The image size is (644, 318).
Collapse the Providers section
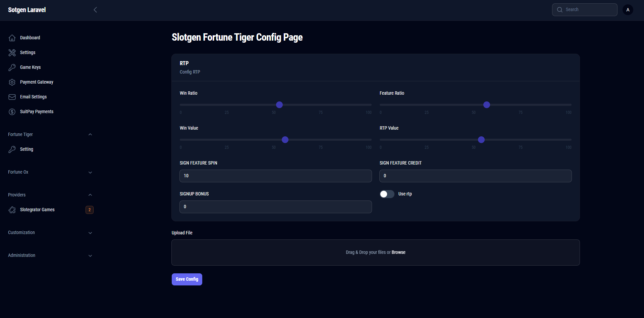point(90,195)
